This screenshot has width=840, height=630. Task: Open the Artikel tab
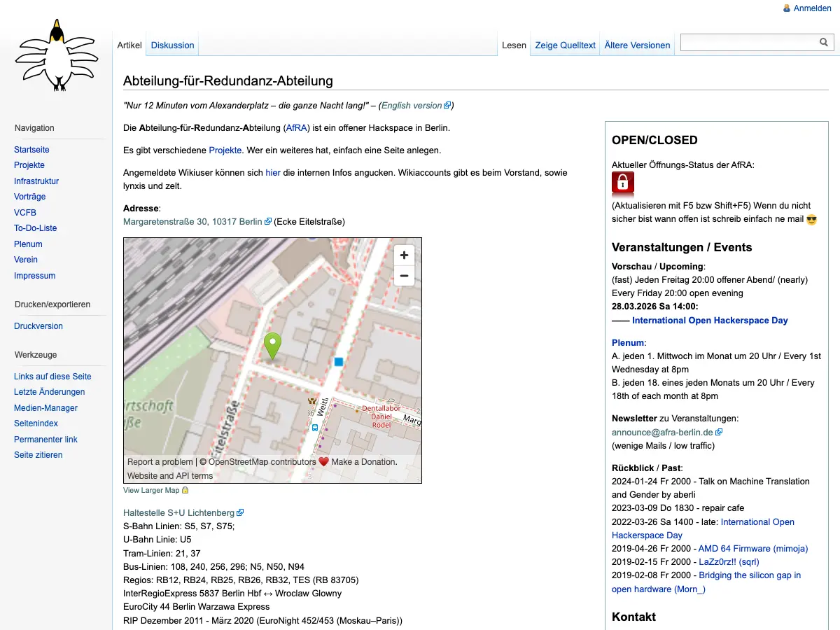129,45
